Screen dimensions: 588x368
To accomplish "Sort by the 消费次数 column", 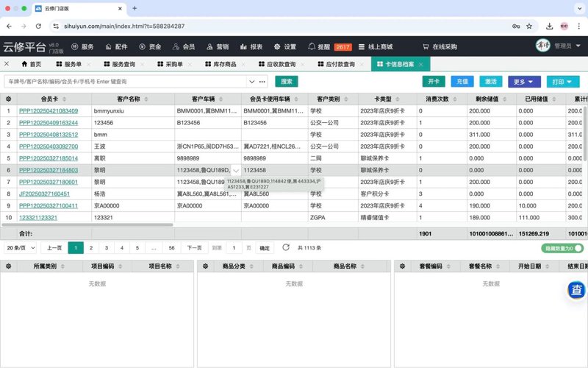I will click(x=455, y=99).
